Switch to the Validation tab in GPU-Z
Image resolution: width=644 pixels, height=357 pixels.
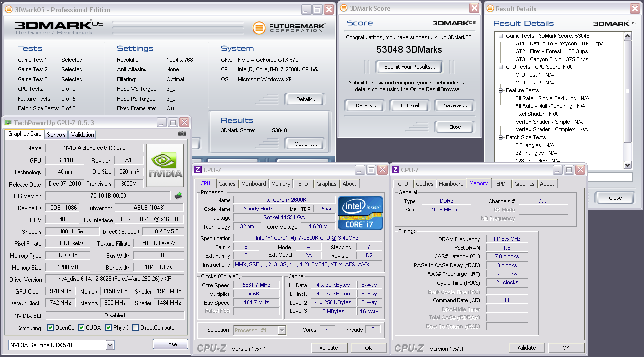click(x=83, y=135)
